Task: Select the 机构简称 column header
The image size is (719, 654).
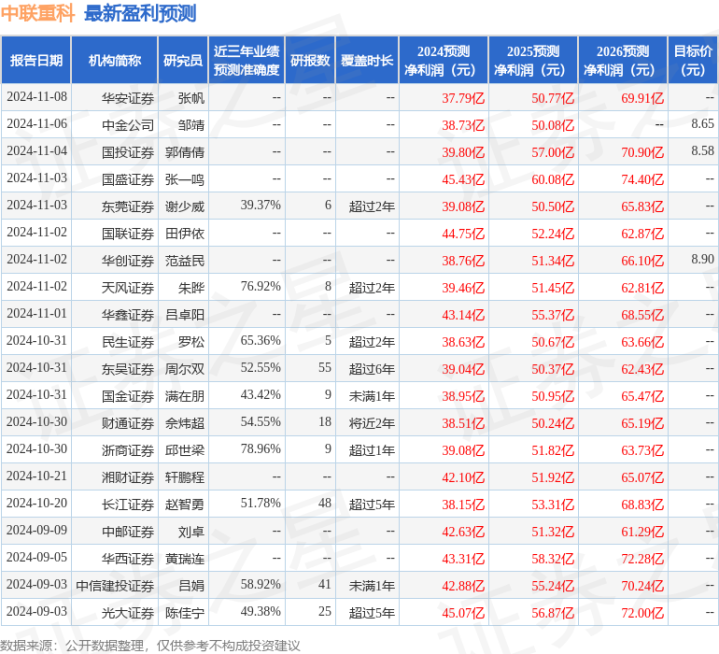Action: click(x=115, y=61)
